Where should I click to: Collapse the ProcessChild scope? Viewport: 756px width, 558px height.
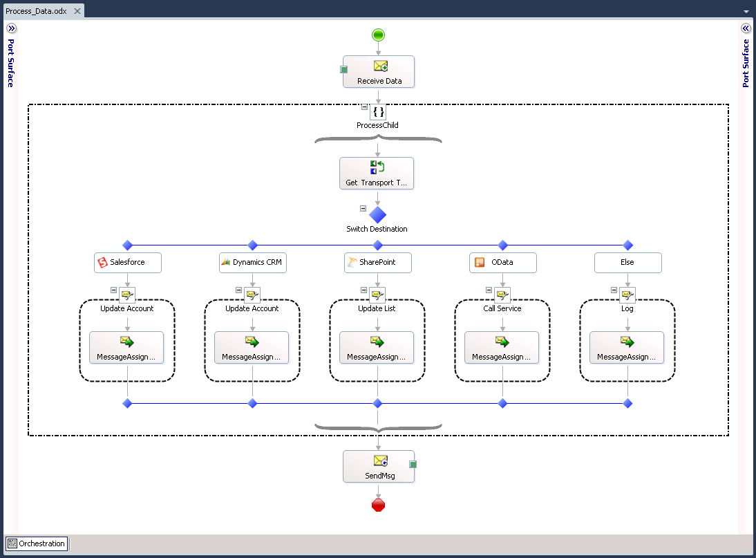pos(364,107)
